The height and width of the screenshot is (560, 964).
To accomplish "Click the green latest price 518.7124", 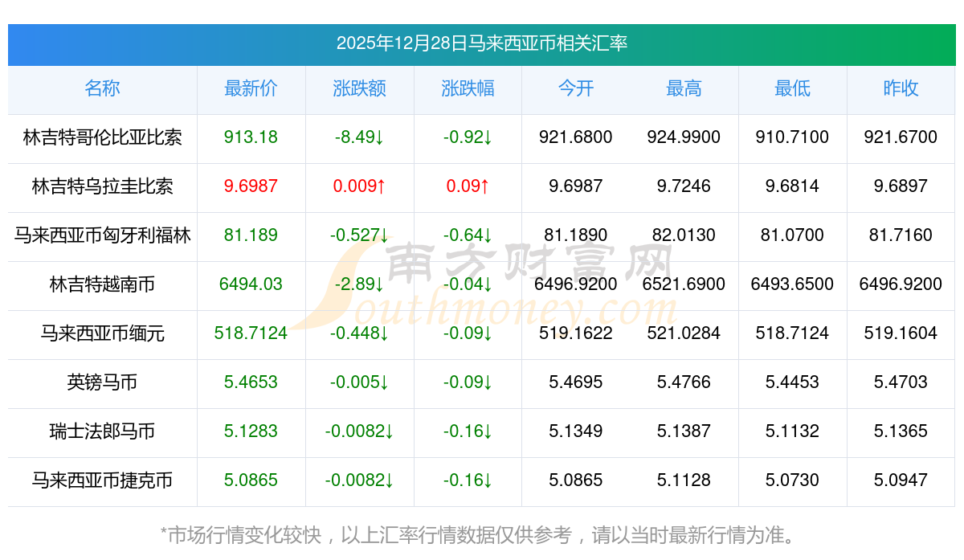I will [251, 333].
